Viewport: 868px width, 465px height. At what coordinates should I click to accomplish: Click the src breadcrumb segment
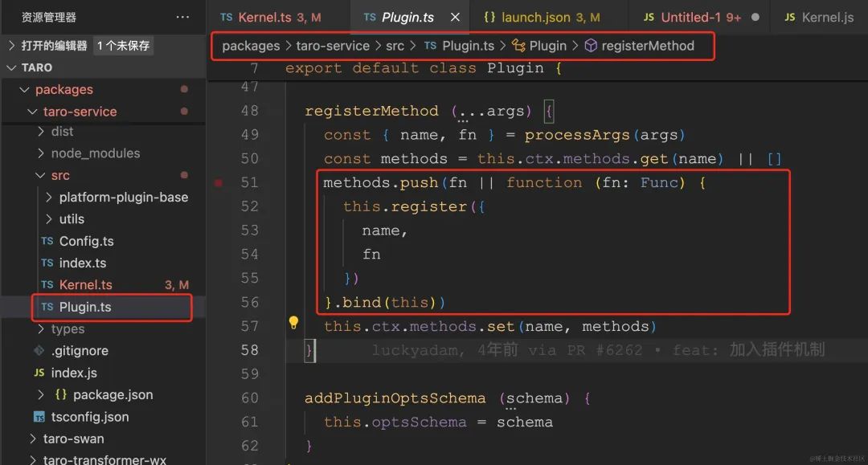click(395, 46)
